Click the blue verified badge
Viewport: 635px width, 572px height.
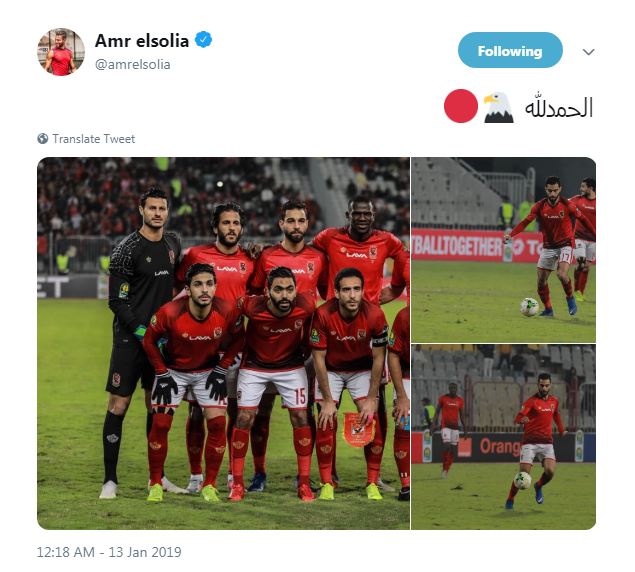[x=203, y=39]
